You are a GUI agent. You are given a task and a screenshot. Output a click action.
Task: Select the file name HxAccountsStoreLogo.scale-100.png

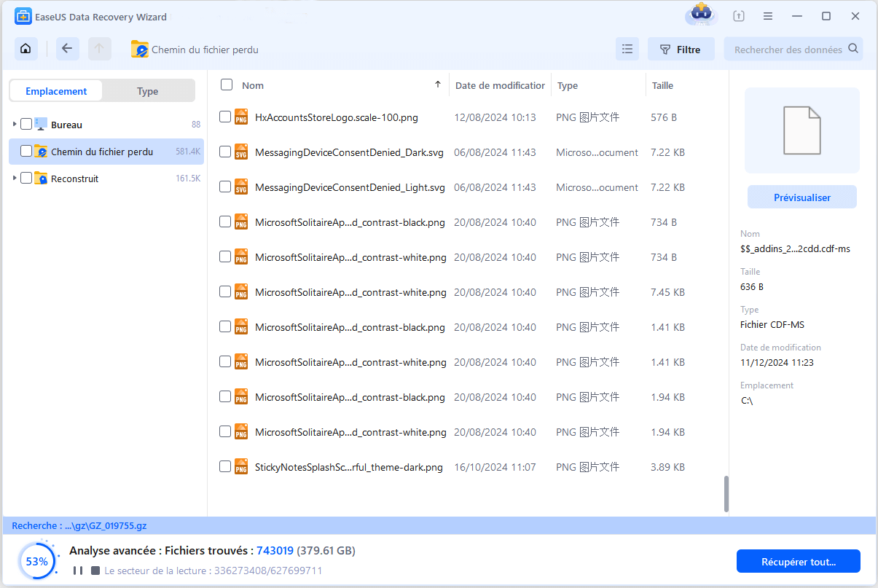pos(337,117)
